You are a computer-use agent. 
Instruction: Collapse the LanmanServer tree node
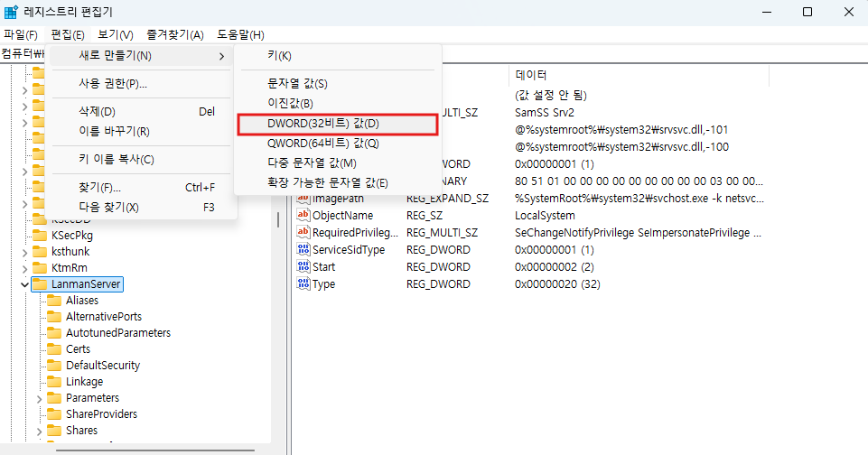23,284
